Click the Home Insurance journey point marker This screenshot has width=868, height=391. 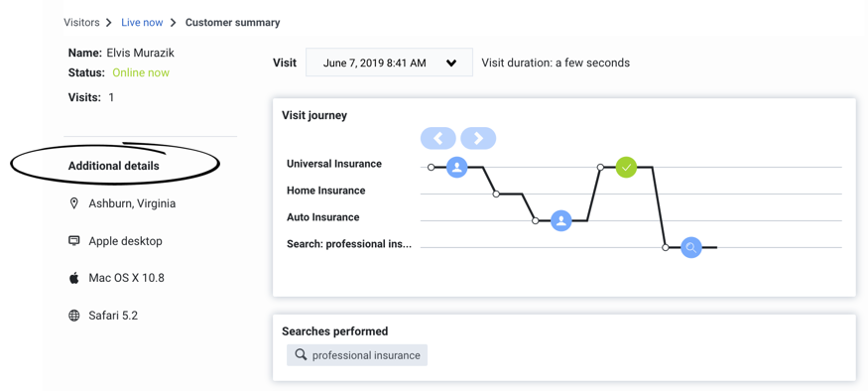tap(496, 194)
